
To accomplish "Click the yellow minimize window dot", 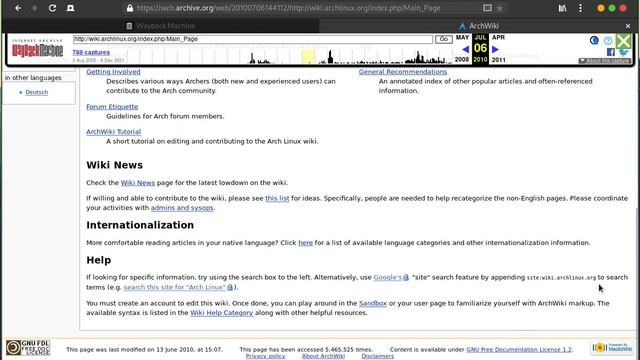I will (601, 8).
